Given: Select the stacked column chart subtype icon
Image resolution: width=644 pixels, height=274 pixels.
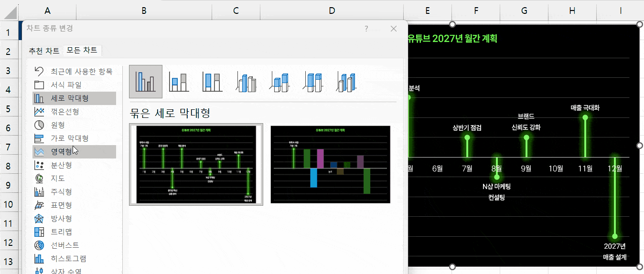Looking at the screenshot, I should point(179,82).
